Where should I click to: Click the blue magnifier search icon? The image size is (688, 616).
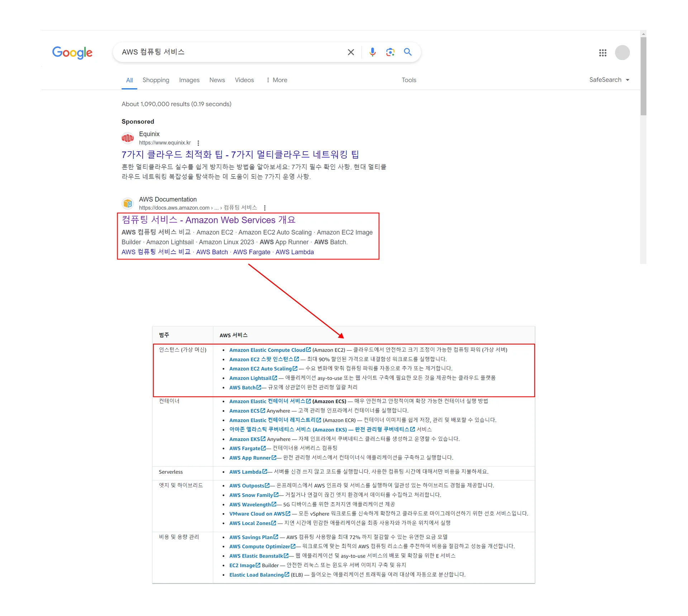click(x=407, y=52)
